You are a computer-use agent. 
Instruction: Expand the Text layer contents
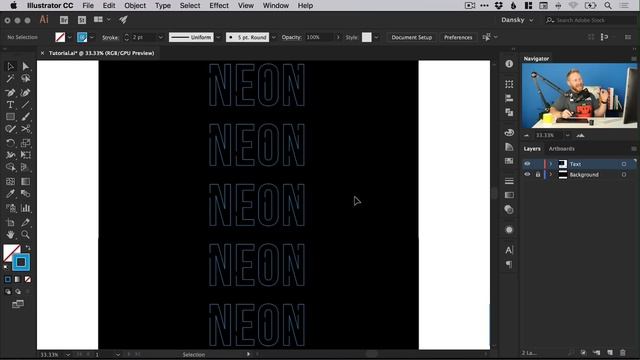tap(551, 164)
